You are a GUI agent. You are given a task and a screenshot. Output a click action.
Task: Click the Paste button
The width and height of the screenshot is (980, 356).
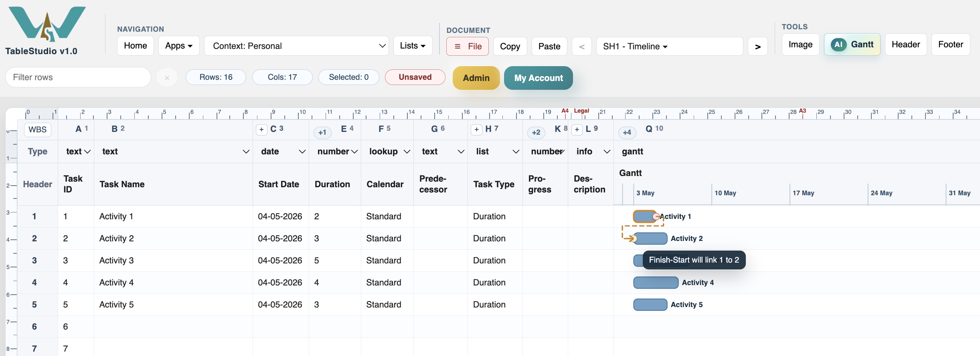pos(549,47)
